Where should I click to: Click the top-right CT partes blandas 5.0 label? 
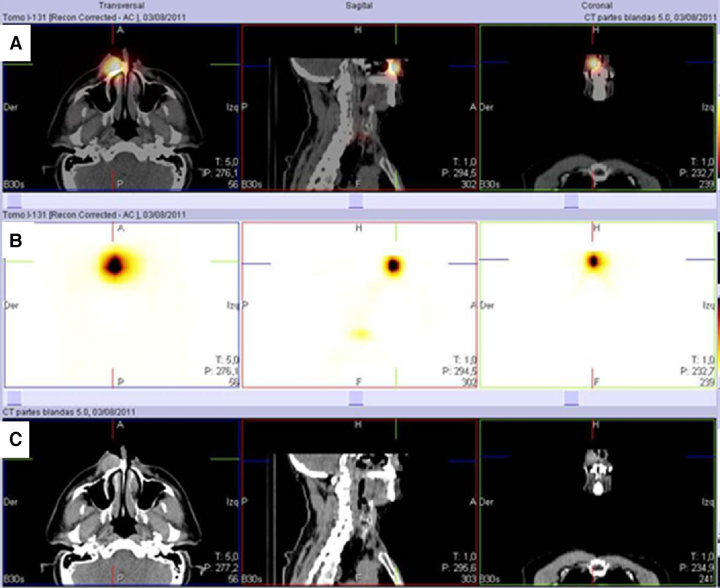coord(650,17)
